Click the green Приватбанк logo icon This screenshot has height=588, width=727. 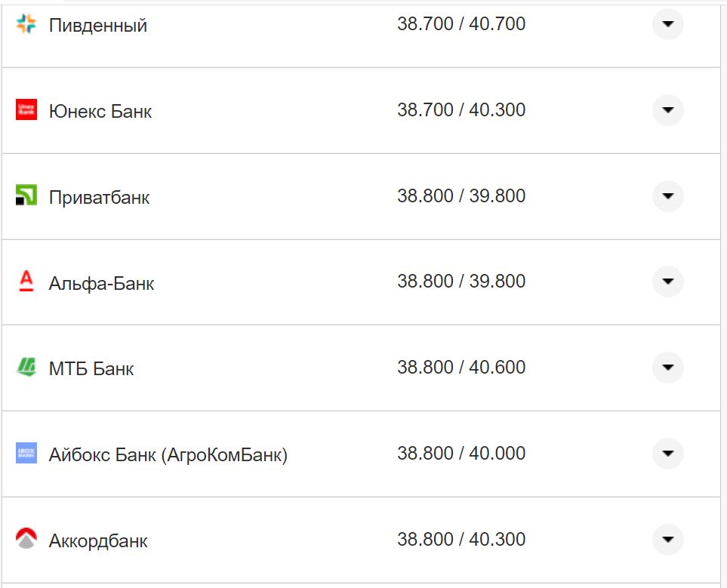[26, 196]
